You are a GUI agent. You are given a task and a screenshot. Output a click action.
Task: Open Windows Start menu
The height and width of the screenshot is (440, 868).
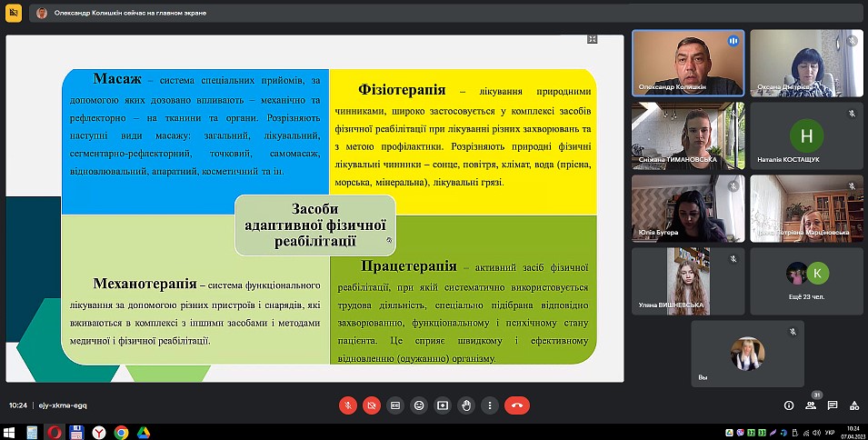tap(9, 433)
